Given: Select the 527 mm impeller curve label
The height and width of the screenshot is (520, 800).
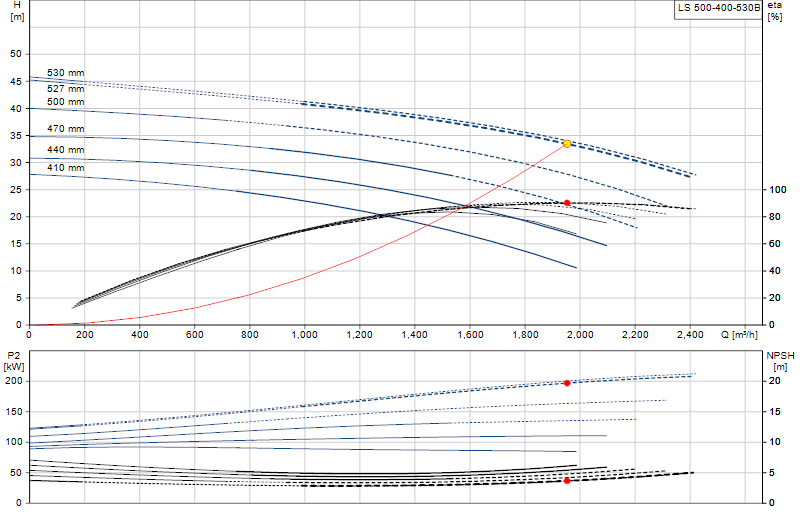Looking at the screenshot, I should click(x=65, y=89).
